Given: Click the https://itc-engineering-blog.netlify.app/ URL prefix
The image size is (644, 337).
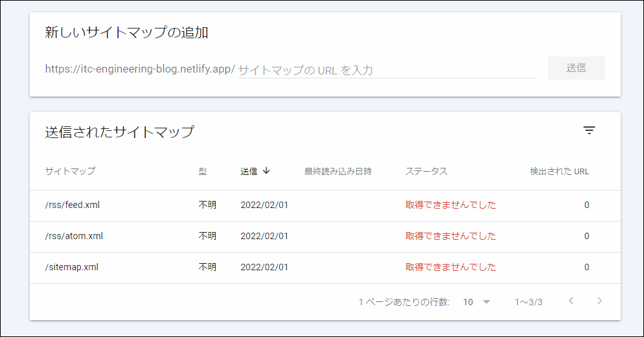Looking at the screenshot, I should pos(140,69).
